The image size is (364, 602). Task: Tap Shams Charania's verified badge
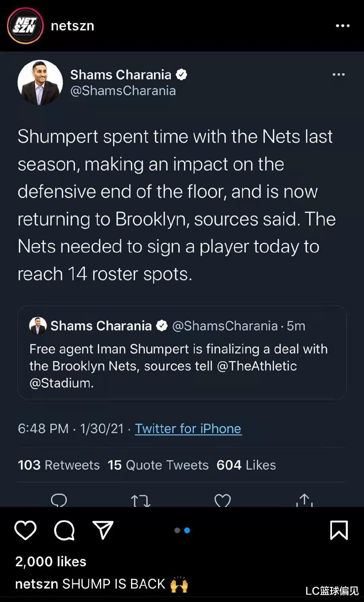tap(182, 74)
